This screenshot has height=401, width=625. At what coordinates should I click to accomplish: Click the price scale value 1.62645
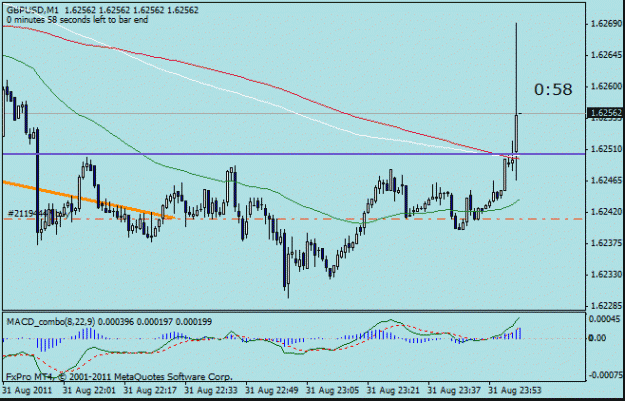(x=605, y=55)
